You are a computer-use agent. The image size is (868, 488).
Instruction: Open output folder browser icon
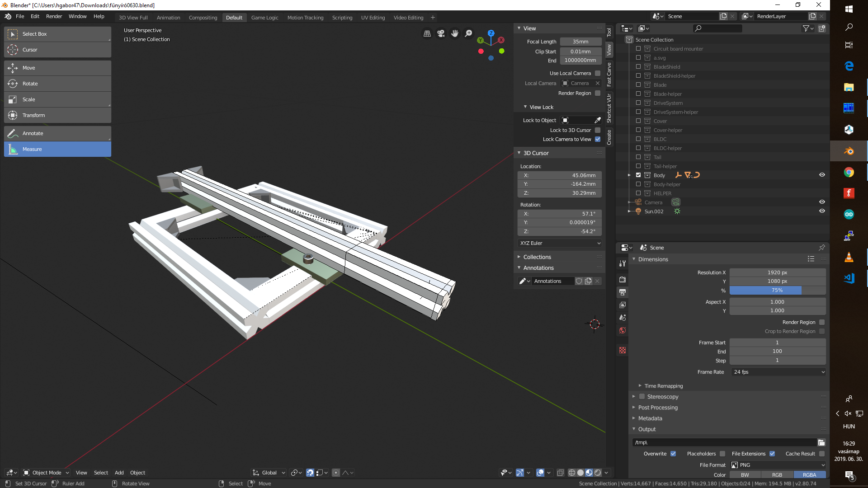point(821,442)
